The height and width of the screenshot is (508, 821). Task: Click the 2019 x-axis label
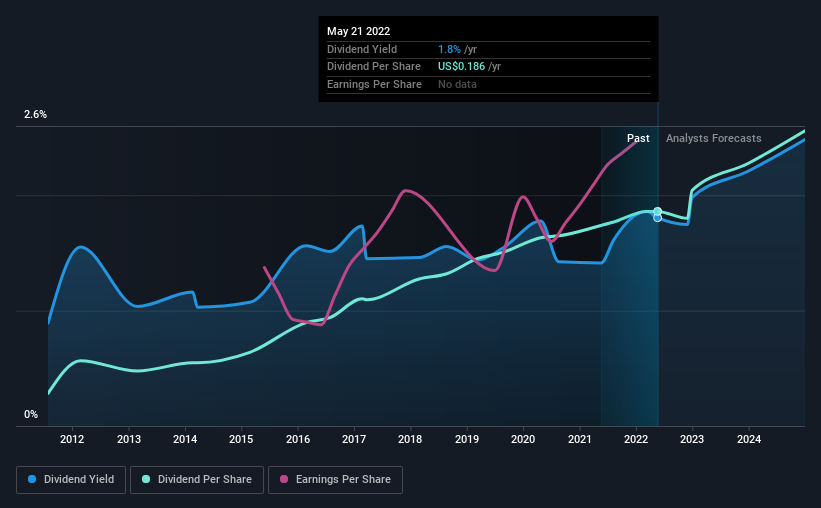[x=467, y=439]
